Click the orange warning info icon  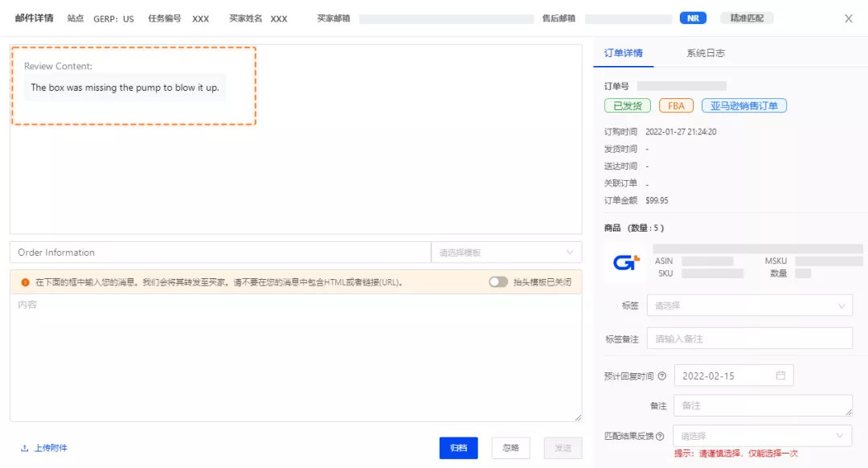(x=25, y=282)
